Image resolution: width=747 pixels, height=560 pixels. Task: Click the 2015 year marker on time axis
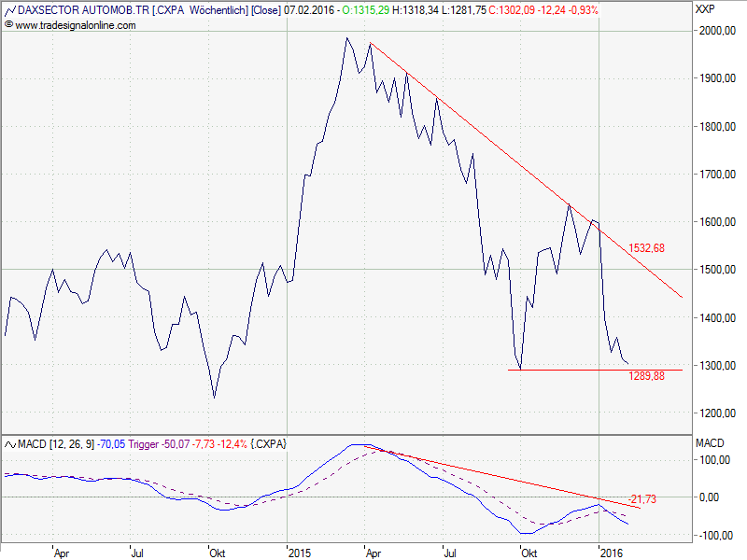(x=301, y=553)
